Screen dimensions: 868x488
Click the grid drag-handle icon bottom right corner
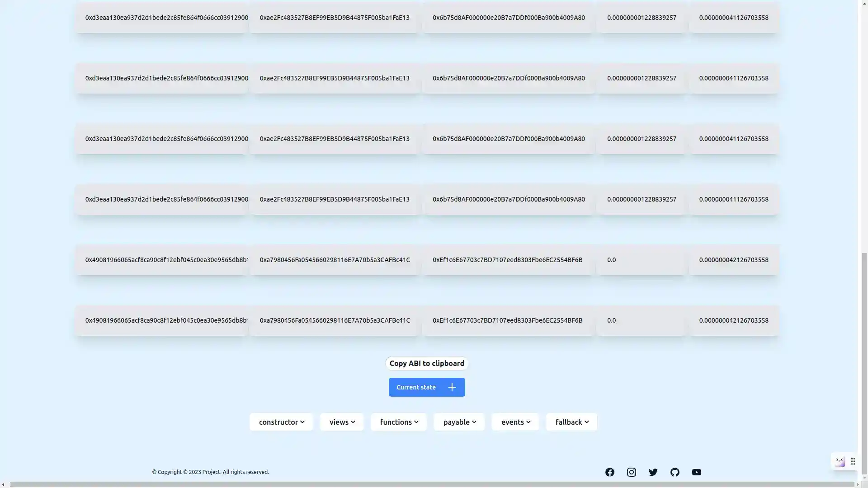click(853, 461)
